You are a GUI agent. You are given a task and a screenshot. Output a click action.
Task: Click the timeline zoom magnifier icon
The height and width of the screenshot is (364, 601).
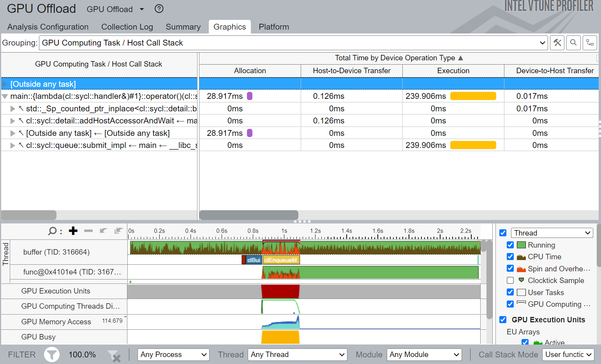tap(53, 231)
